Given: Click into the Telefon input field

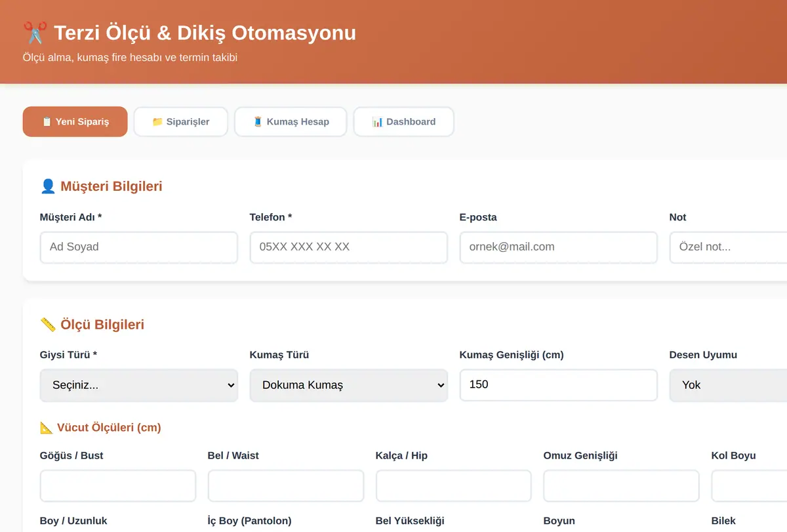Looking at the screenshot, I should [x=349, y=247].
